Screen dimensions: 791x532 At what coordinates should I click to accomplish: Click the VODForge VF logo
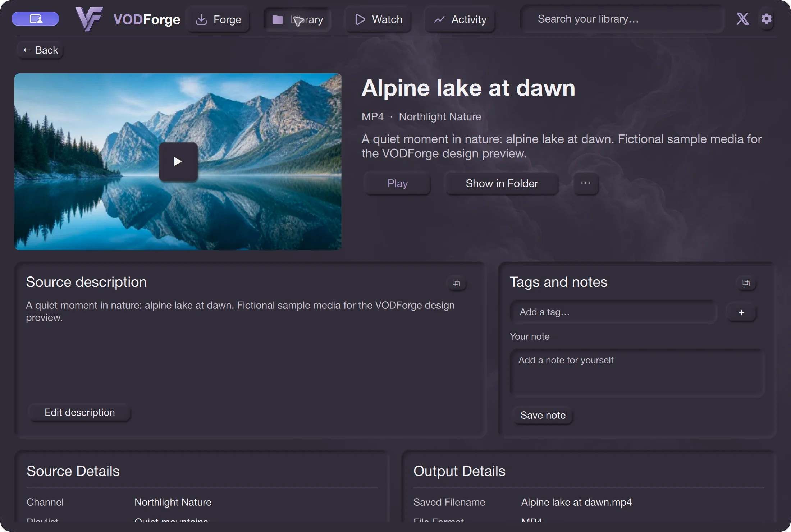(x=89, y=19)
